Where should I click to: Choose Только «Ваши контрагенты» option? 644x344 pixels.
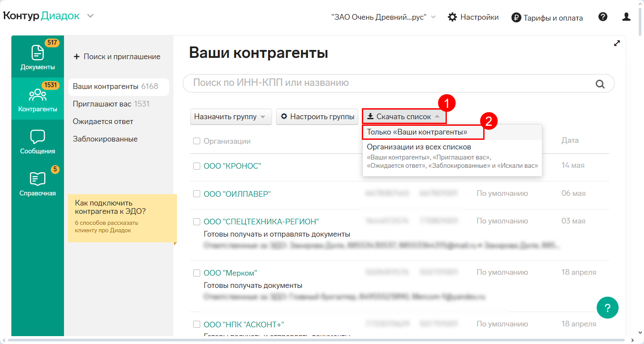[x=423, y=132]
